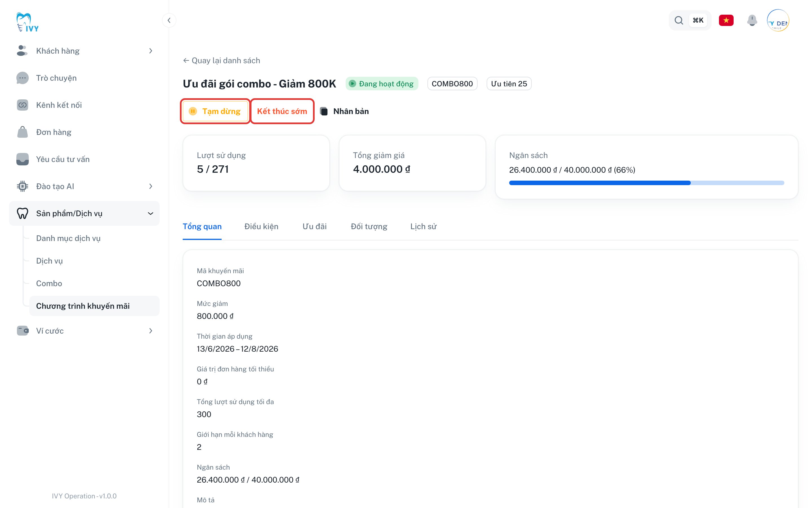Open Yêu cầu tư vấn section

click(x=84, y=159)
